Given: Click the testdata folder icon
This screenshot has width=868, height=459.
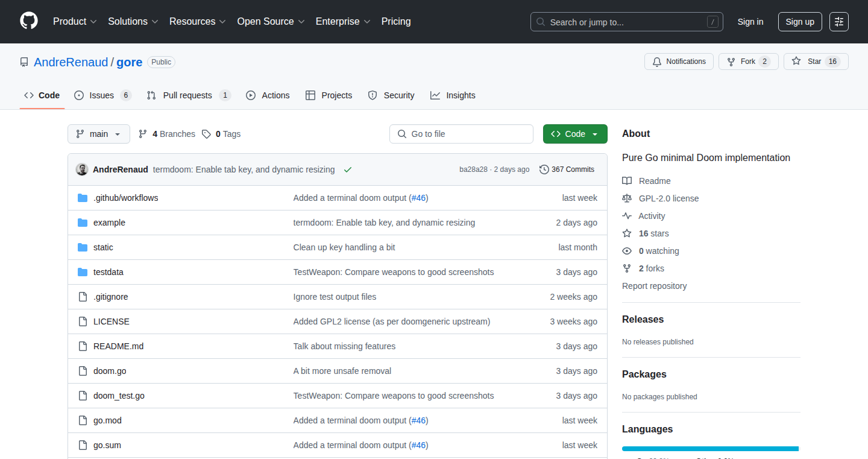Looking at the screenshot, I should [83, 272].
